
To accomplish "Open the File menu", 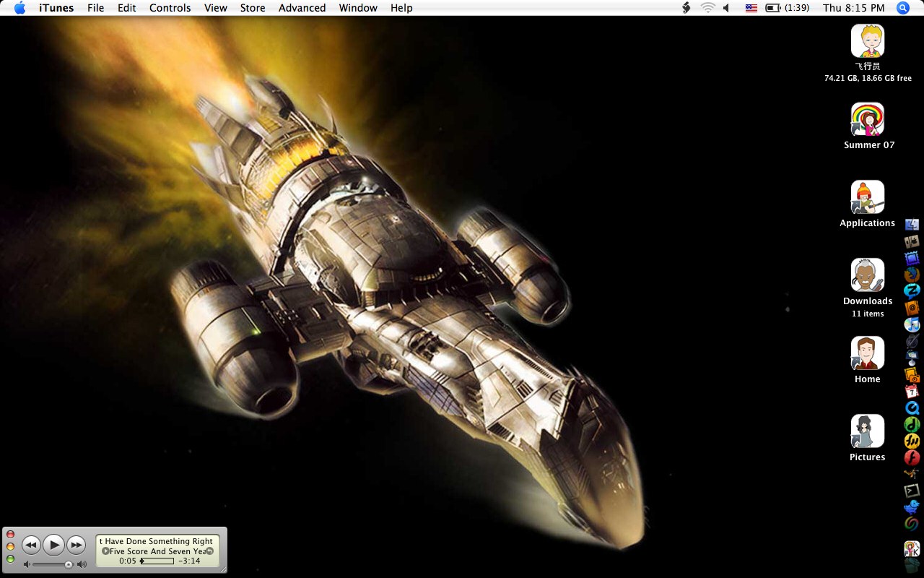I will [x=95, y=8].
